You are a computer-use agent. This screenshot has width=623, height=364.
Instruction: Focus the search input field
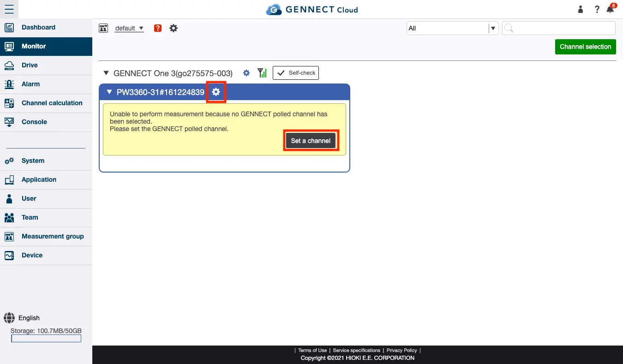(x=559, y=28)
